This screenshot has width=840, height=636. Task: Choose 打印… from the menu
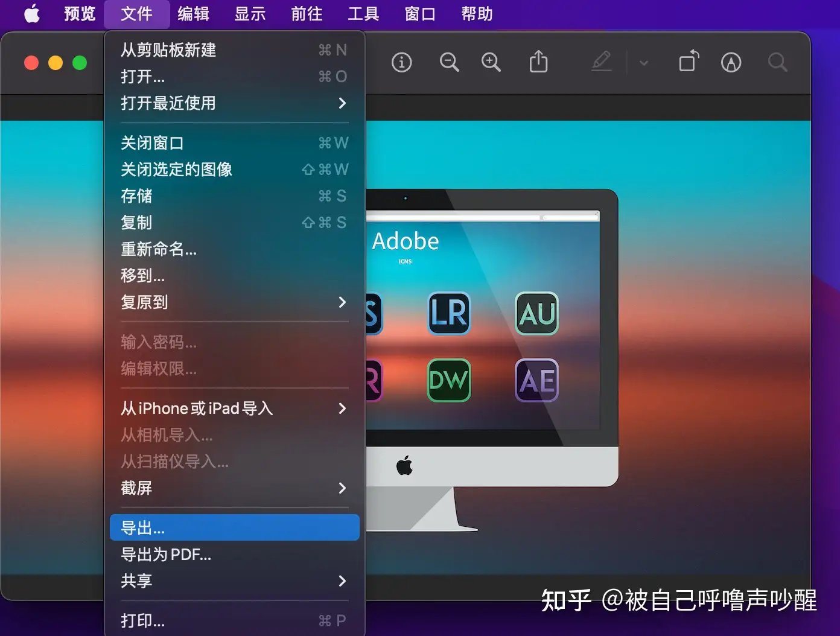pos(235,620)
